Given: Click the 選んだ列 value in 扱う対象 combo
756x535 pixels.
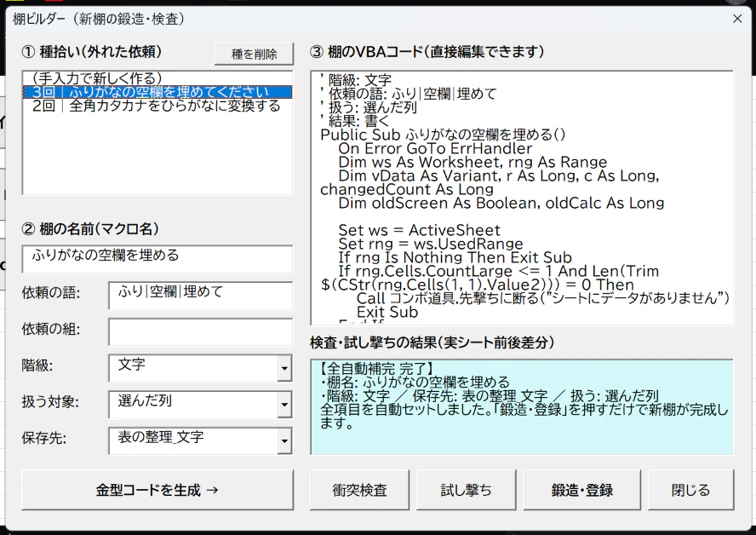Looking at the screenshot, I should [145, 400].
